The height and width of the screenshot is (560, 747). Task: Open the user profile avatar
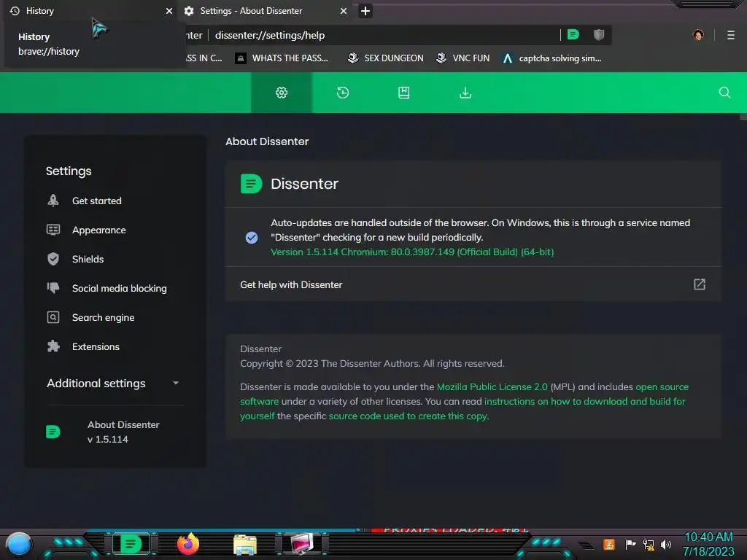[x=698, y=35]
